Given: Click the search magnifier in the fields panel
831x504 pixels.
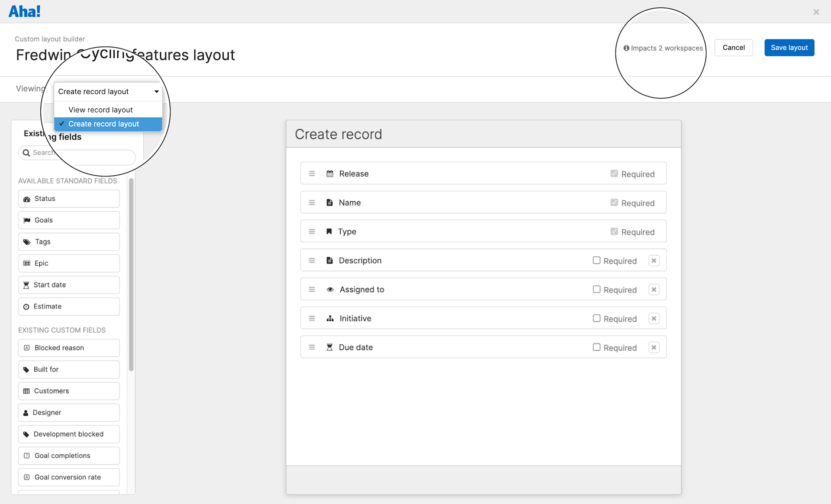Looking at the screenshot, I should [x=27, y=152].
